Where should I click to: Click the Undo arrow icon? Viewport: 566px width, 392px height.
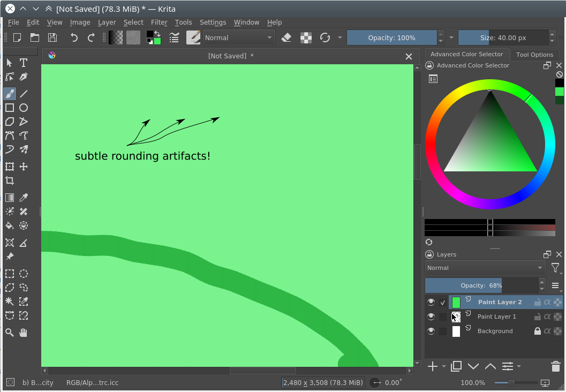coord(74,37)
